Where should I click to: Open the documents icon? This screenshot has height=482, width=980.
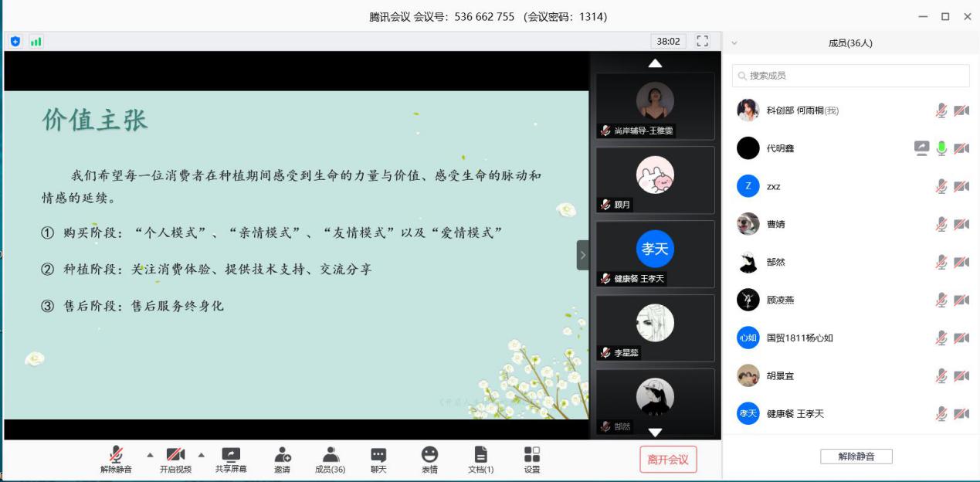click(480, 456)
